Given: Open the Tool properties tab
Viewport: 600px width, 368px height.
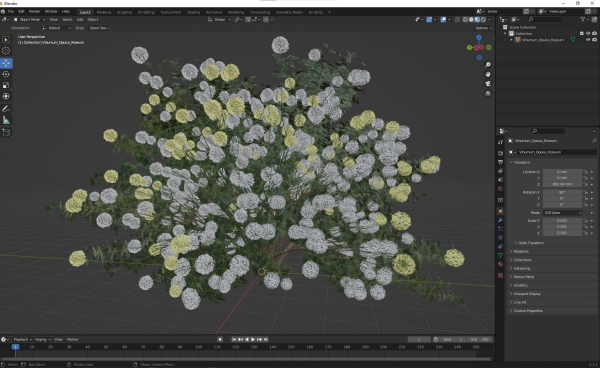Looking at the screenshot, I should [500, 142].
